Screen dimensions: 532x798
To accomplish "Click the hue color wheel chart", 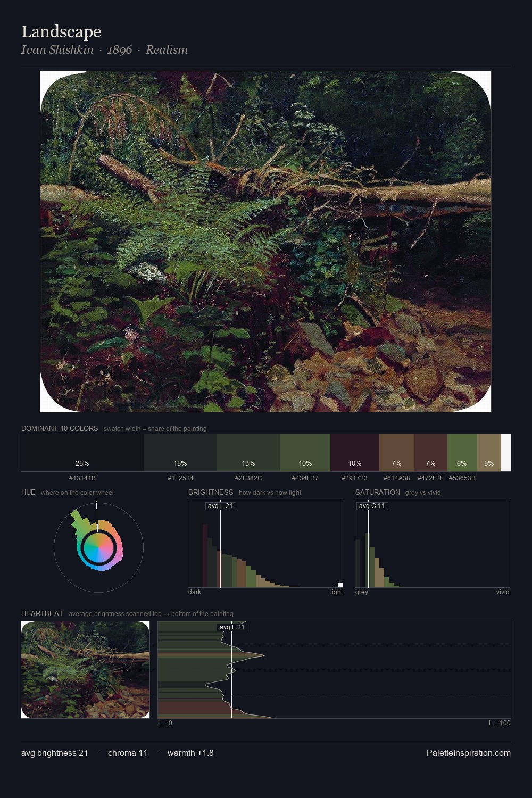I will tap(98, 547).
